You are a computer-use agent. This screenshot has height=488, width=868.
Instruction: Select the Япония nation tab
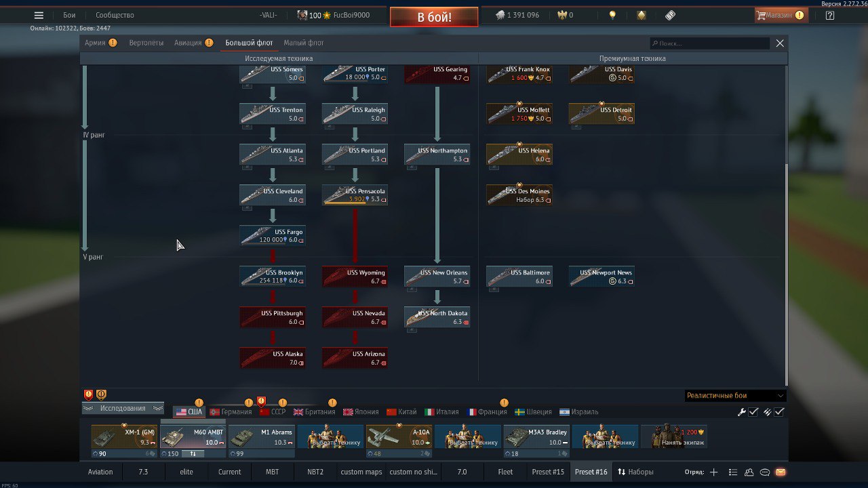[361, 412]
